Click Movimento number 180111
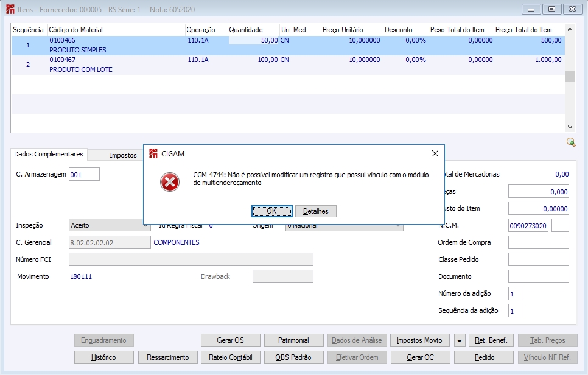 click(x=81, y=276)
